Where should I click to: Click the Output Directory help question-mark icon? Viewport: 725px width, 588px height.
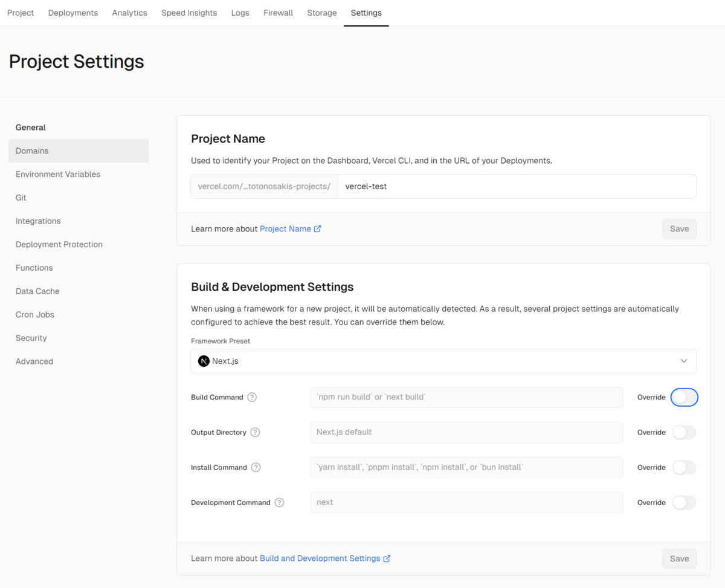pyautogui.click(x=255, y=432)
